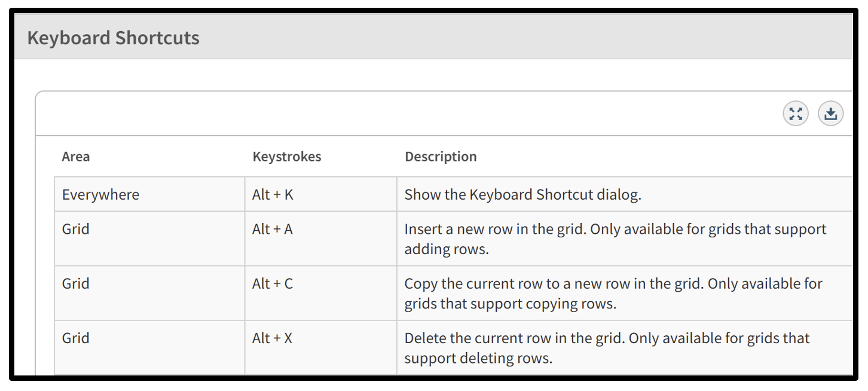Click the Grid cell beside Alt + X
This screenshot has width=868, height=391.
149,347
